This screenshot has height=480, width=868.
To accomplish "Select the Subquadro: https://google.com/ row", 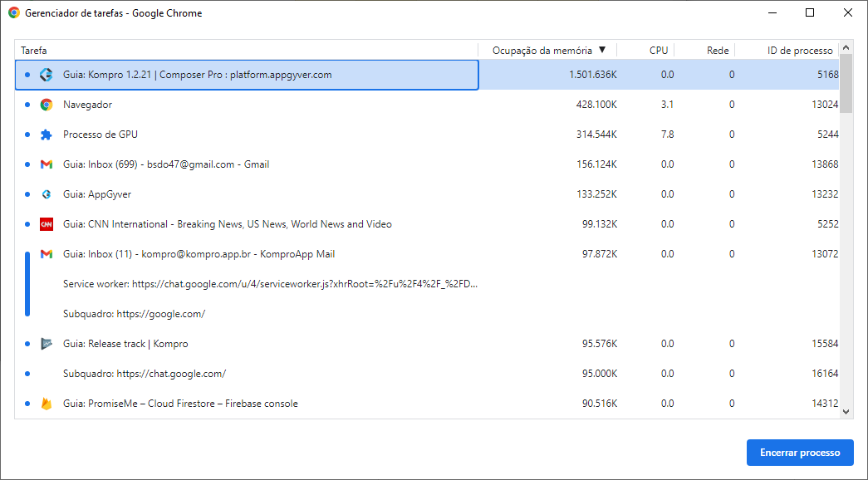I will point(427,314).
